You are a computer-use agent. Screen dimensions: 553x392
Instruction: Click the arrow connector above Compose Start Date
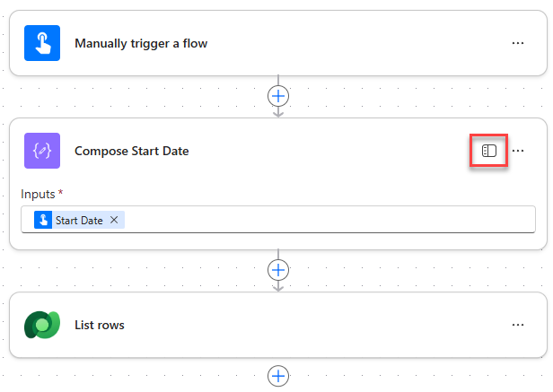click(279, 111)
